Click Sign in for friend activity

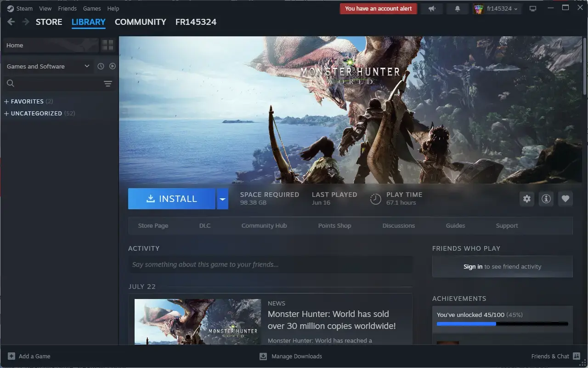(x=473, y=266)
